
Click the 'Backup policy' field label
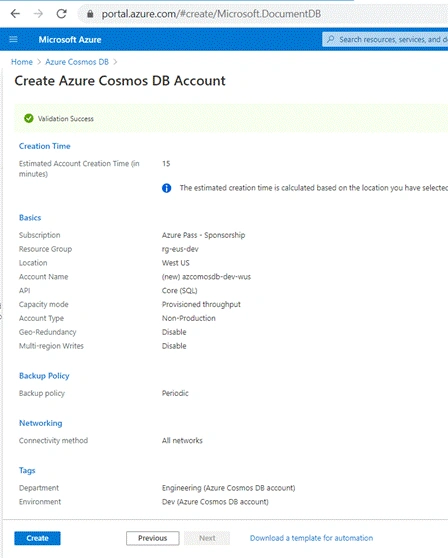tap(42, 393)
